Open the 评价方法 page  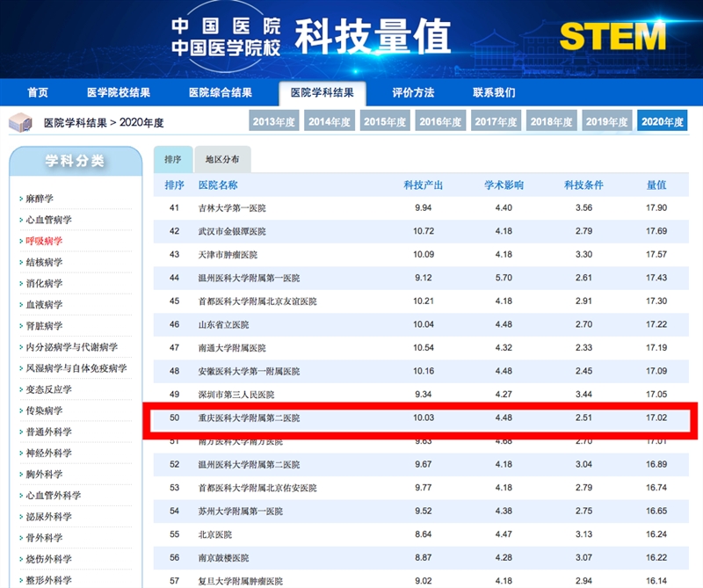coord(413,92)
